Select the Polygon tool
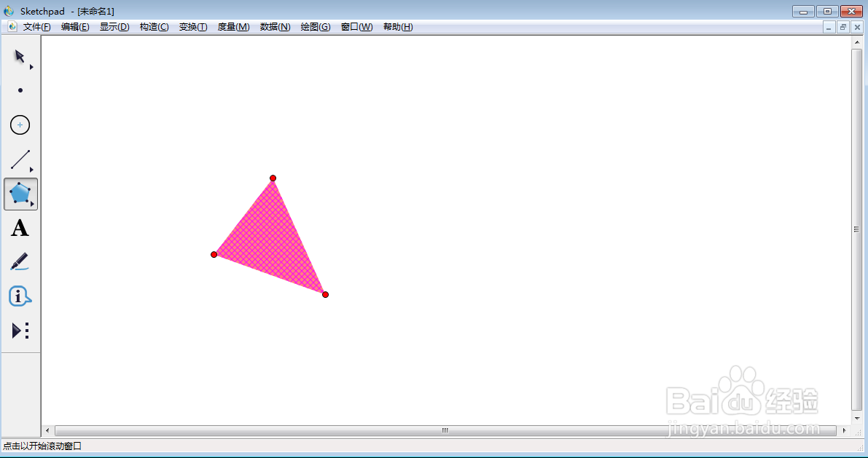Screen dimensions: 868x458 tap(20, 194)
